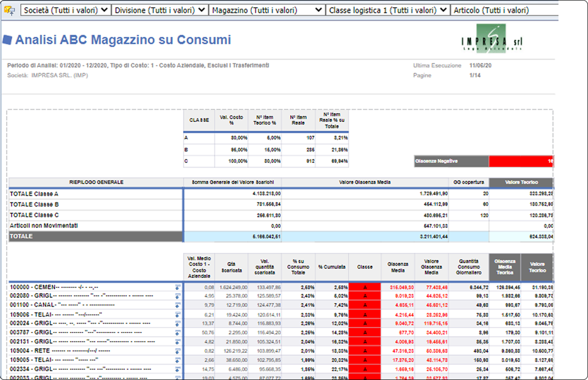This screenshot has width=588, height=380.
Task: Click the Qtà Scaricata column header
Action: pos(231,267)
